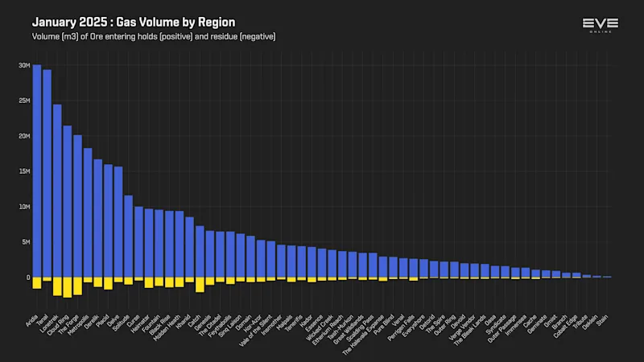
Task: Click the 0 y-axis label
Action: (28, 278)
